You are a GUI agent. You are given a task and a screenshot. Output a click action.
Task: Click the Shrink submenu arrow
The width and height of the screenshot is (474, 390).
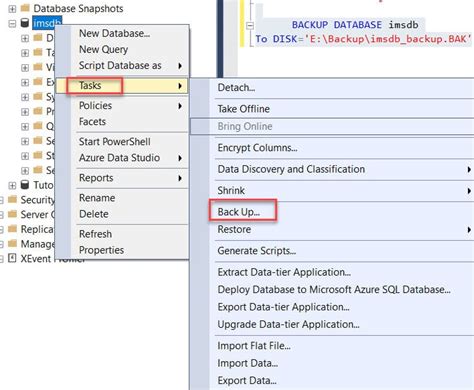(469, 191)
